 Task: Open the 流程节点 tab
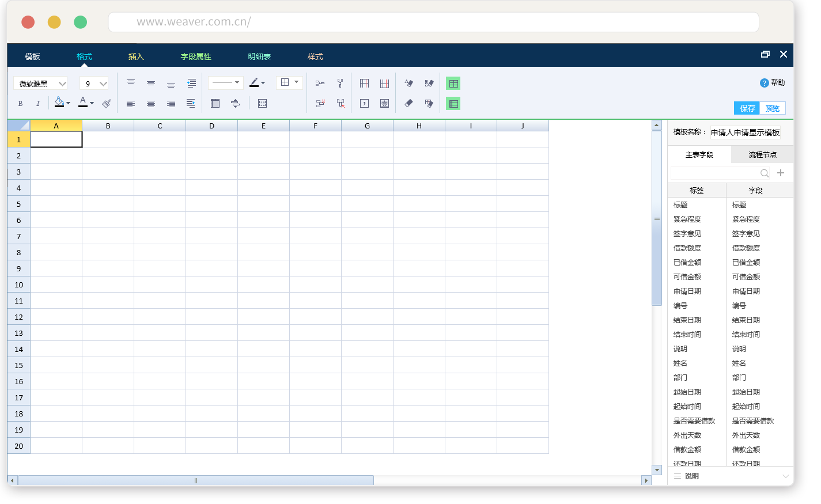click(762, 154)
